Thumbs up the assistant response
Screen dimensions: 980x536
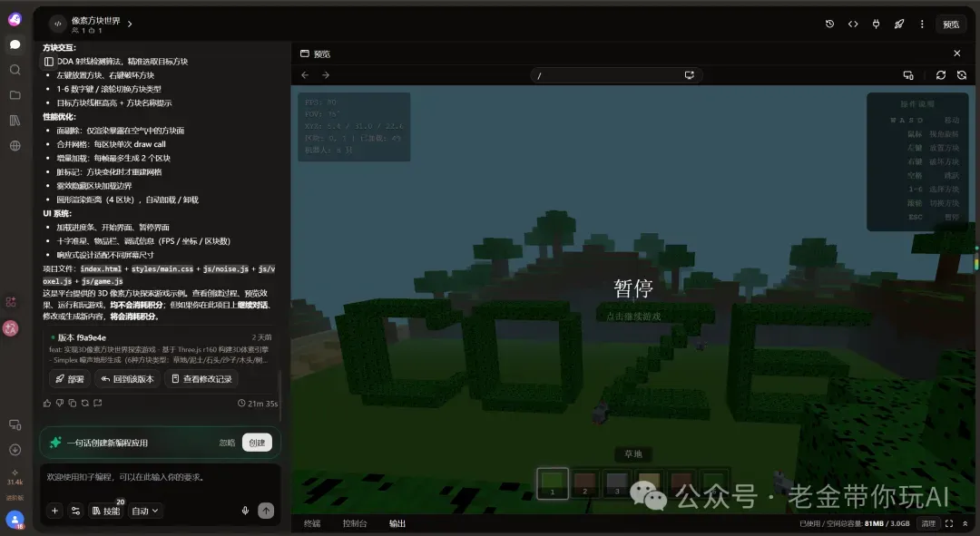click(47, 403)
